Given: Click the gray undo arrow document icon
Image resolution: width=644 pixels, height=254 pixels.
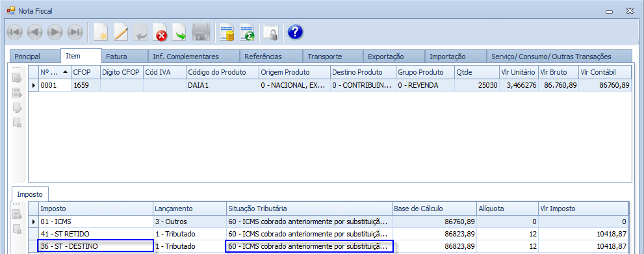Looking at the screenshot, I should [141, 32].
